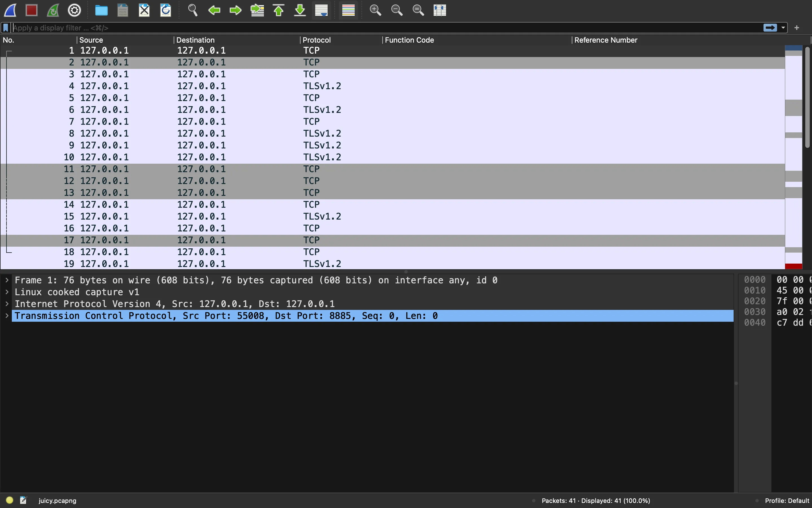Select the Internet Protocol Version 4 detail line

(x=372, y=304)
